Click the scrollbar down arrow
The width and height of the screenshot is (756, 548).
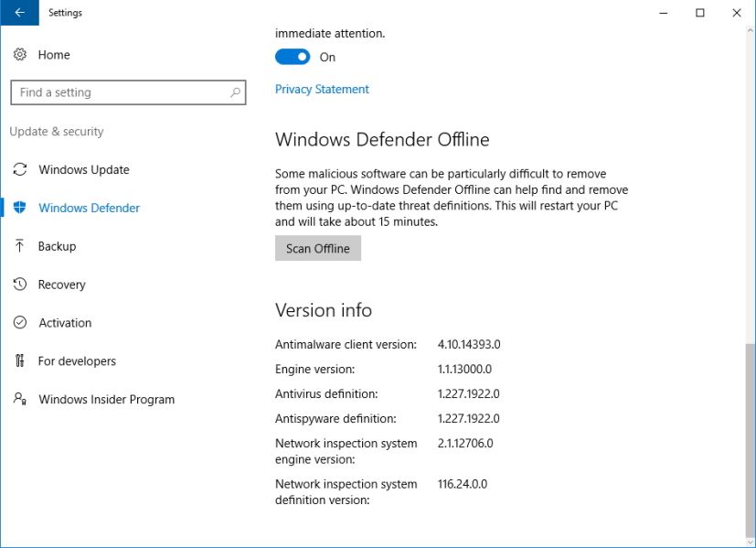point(750,543)
